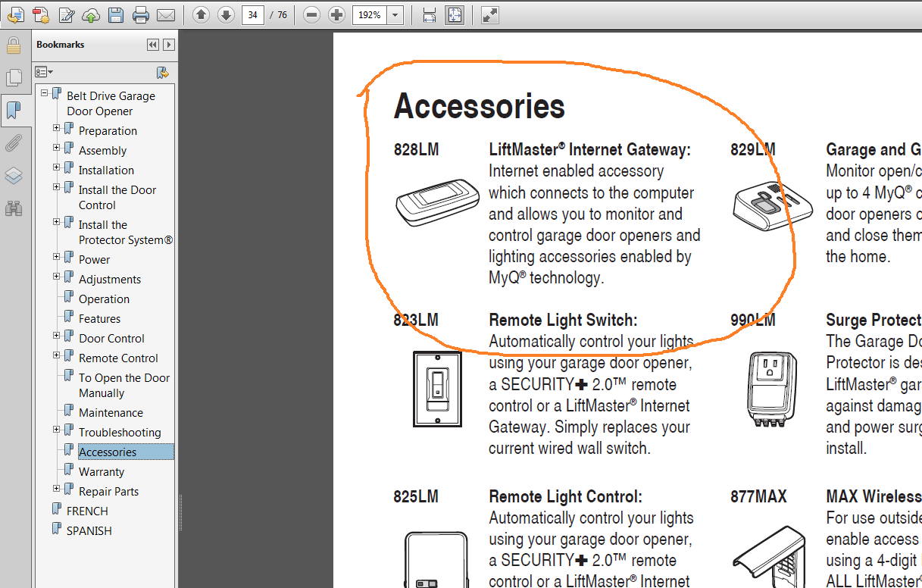Viewport: 922px width, 588px height.
Task: Open the search binoculars panel
Action: [14, 208]
